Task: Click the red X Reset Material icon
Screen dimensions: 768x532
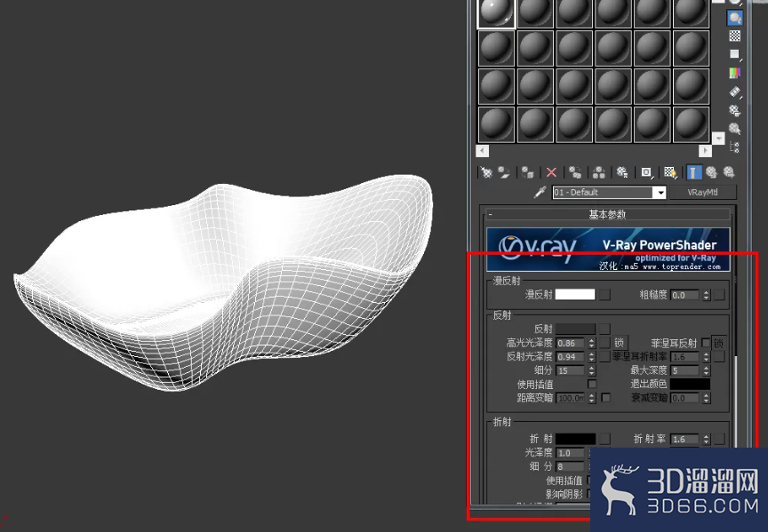Action: pyautogui.click(x=551, y=172)
